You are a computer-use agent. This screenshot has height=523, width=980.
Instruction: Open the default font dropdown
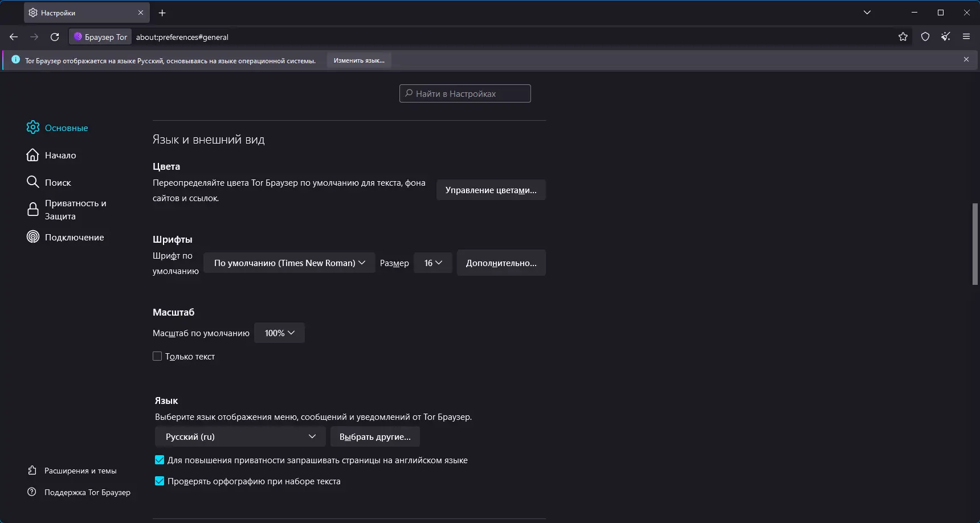[x=289, y=263]
